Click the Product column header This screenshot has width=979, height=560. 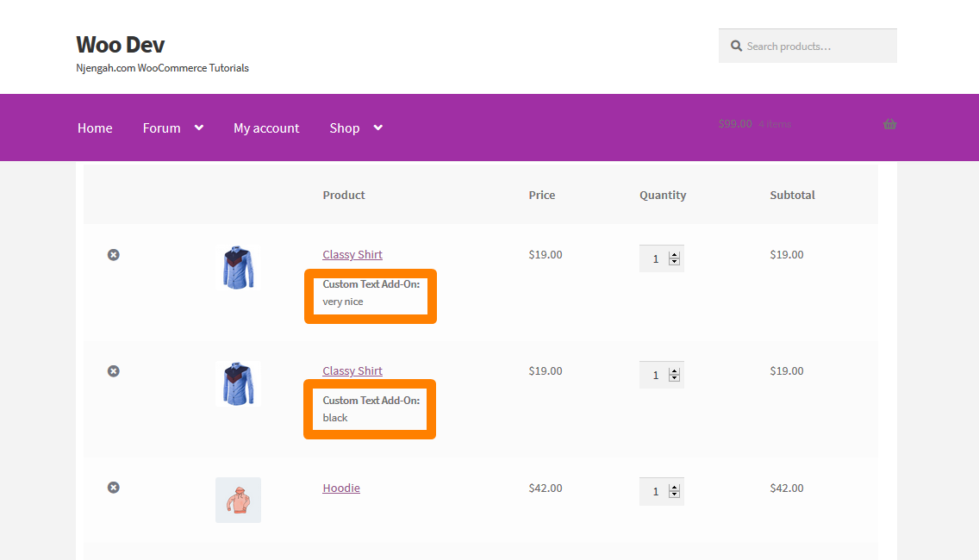343,195
